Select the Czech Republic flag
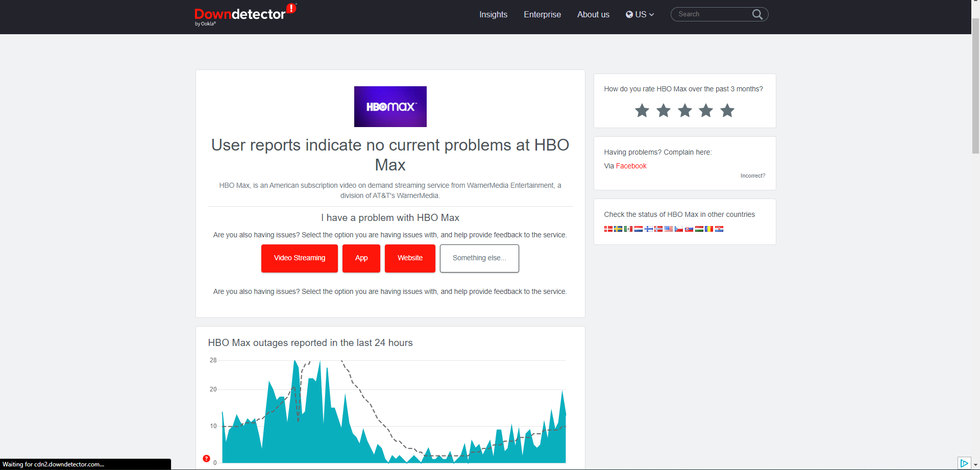The image size is (980, 470). (679, 229)
